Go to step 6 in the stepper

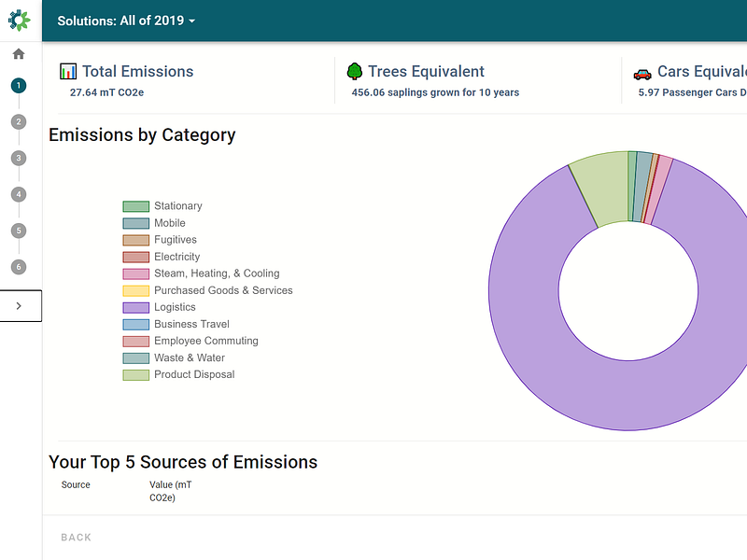(x=19, y=267)
